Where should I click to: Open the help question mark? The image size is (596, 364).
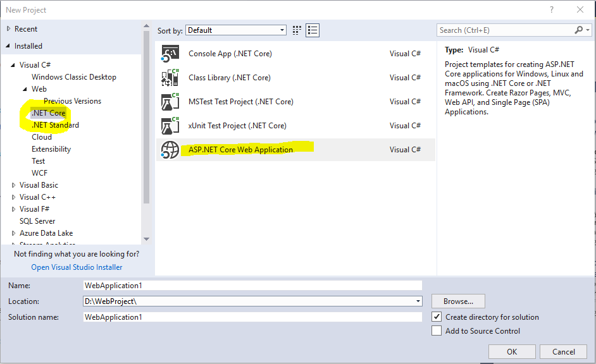tap(552, 10)
